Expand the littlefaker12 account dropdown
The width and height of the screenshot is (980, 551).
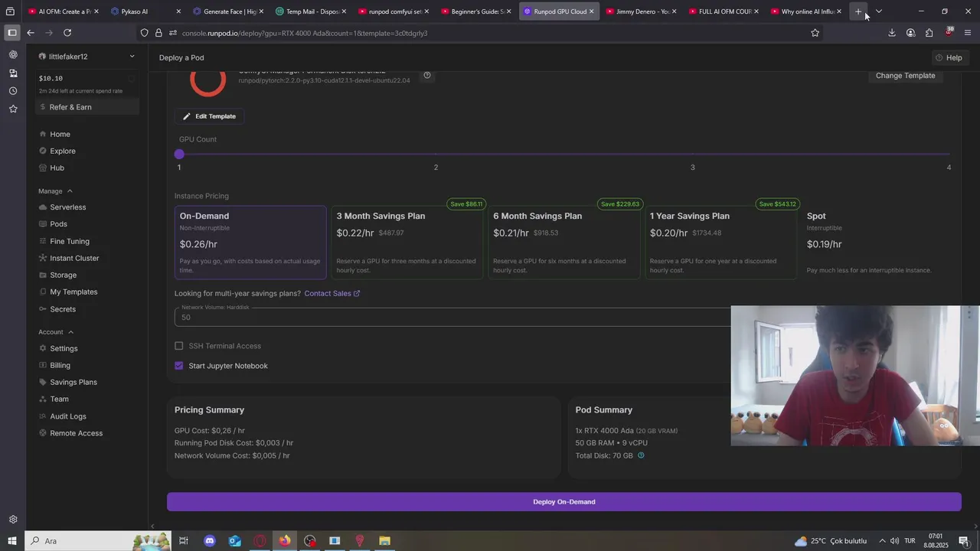click(132, 57)
